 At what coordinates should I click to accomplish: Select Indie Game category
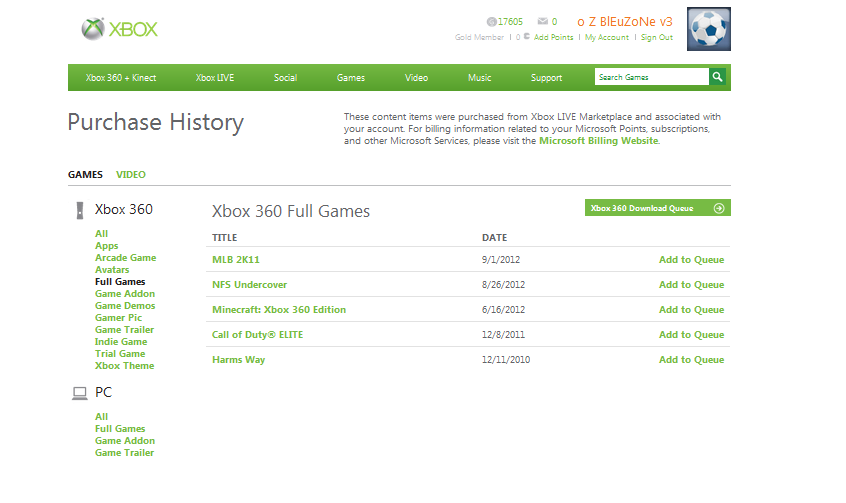click(121, 342)
